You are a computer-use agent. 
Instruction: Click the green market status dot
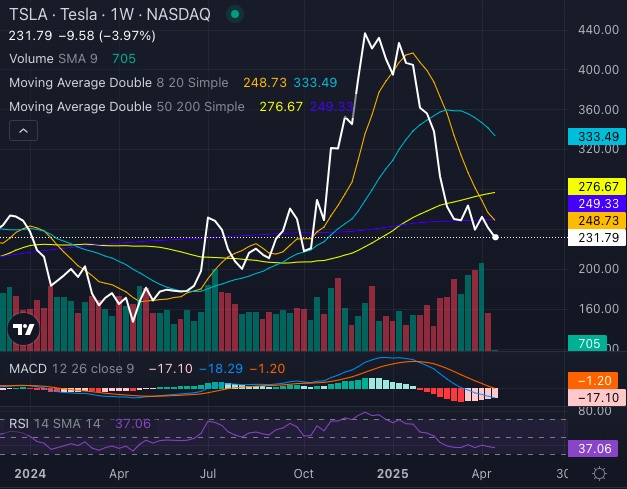coord(234,15)
